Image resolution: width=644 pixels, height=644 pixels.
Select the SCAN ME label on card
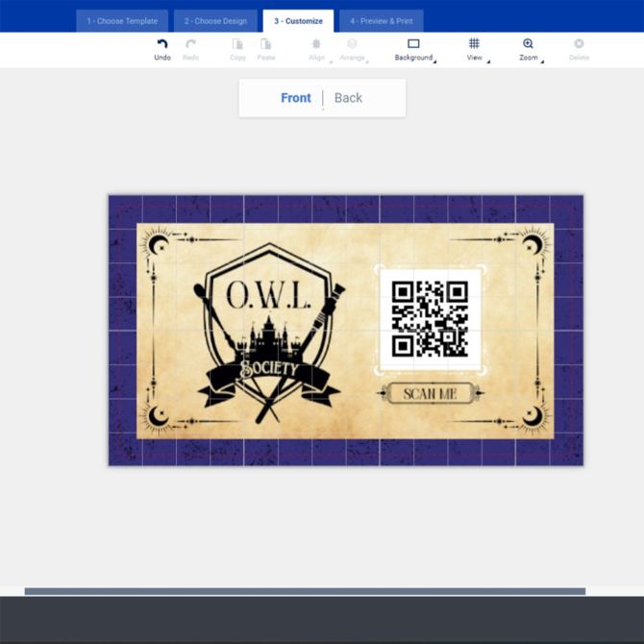[430, 393]
